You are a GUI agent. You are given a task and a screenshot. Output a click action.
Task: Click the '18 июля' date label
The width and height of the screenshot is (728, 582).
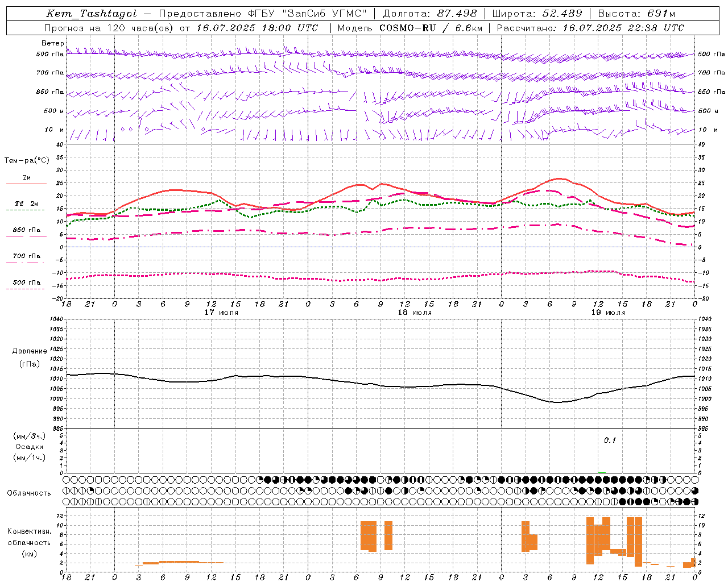[x=415, y=313]
